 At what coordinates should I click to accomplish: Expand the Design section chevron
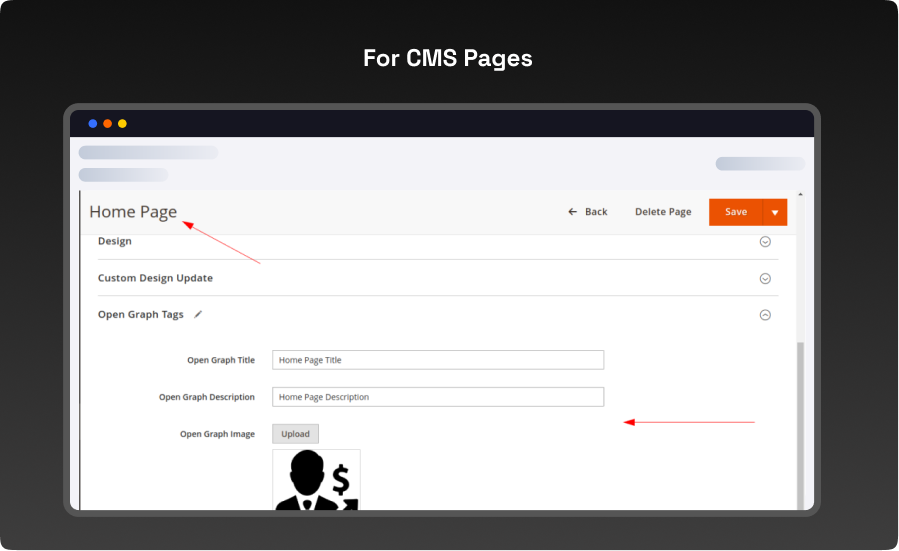coord(765,241)
